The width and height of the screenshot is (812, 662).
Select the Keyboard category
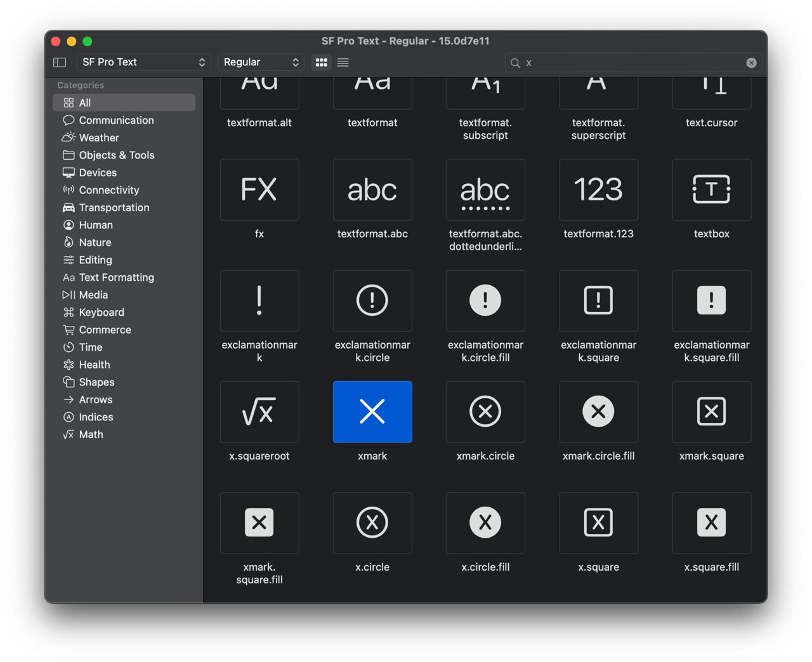tap(124, 312)
